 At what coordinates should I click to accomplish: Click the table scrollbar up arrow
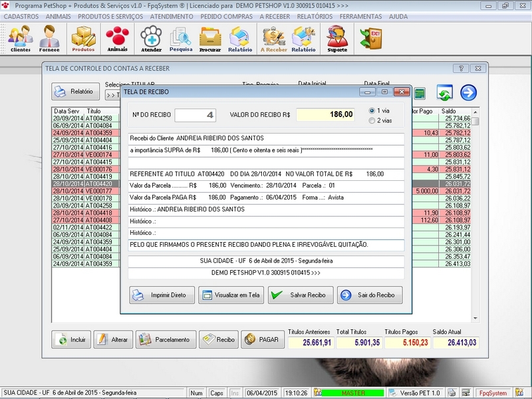(x=475, y=112)
